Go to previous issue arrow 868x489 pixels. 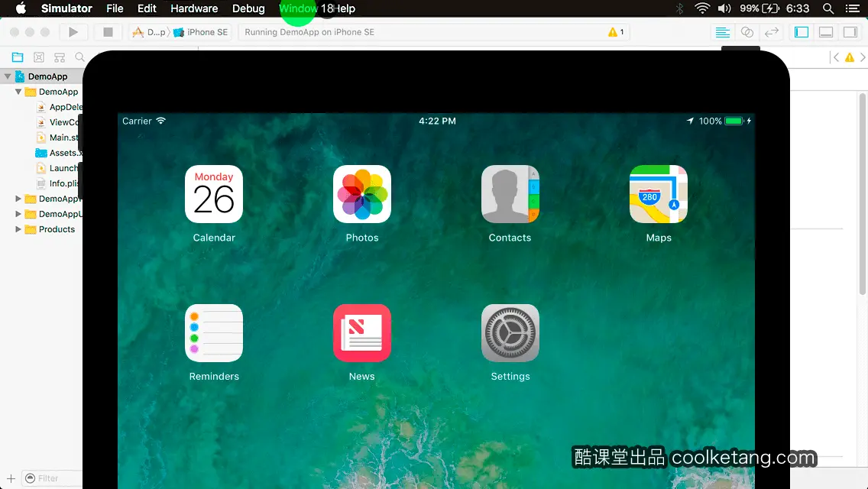tap(836, 57)
